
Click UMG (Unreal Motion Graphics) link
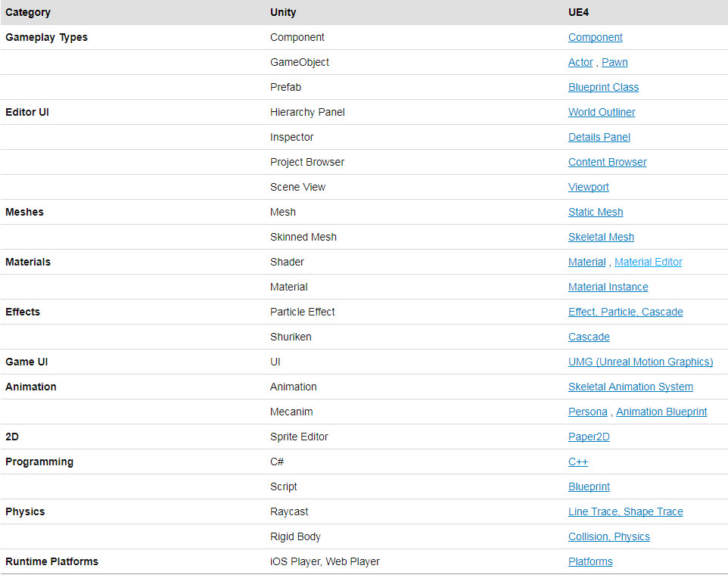click(640, 362)
